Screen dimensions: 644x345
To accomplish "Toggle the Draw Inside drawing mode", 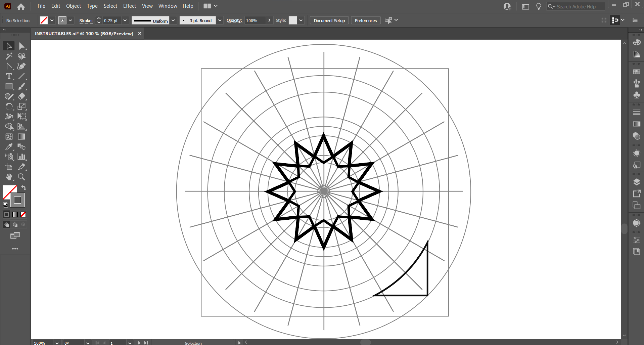I will pos(23,224).
